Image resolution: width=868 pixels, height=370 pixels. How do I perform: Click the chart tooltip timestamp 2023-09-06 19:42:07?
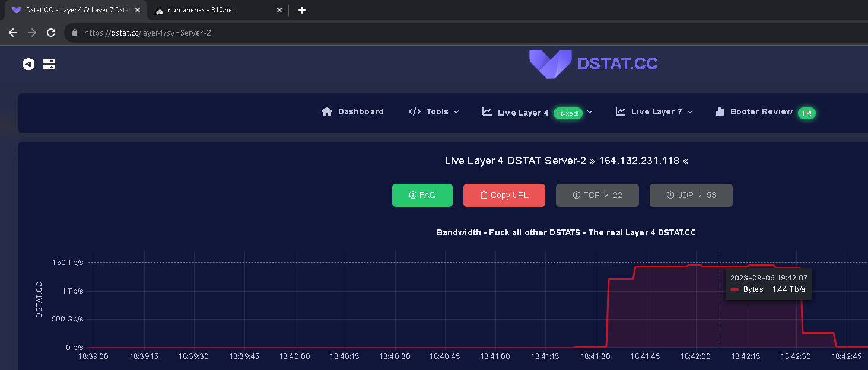pos(768,277)
